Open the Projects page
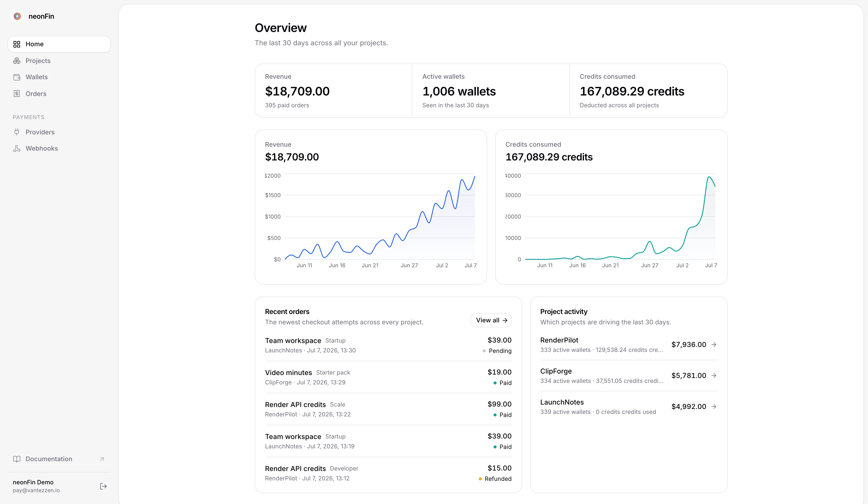 tap(59, 61)
